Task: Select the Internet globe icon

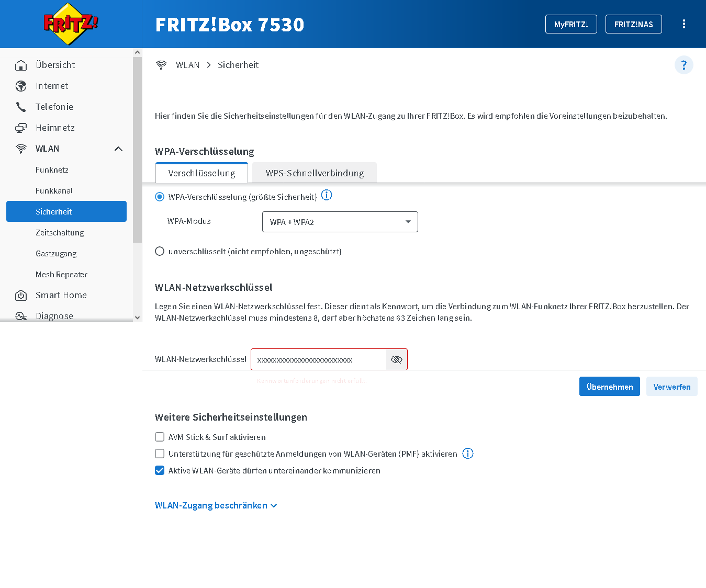Action: click(21, 85)
